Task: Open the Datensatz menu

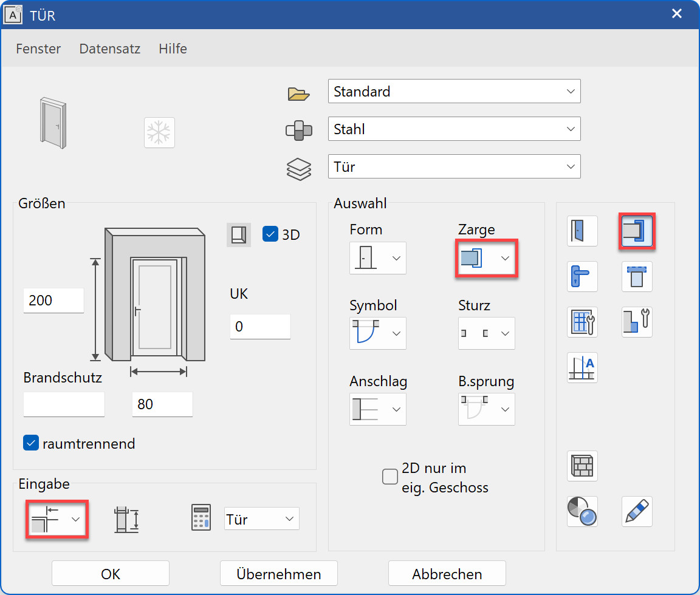Action: [110, 49]
